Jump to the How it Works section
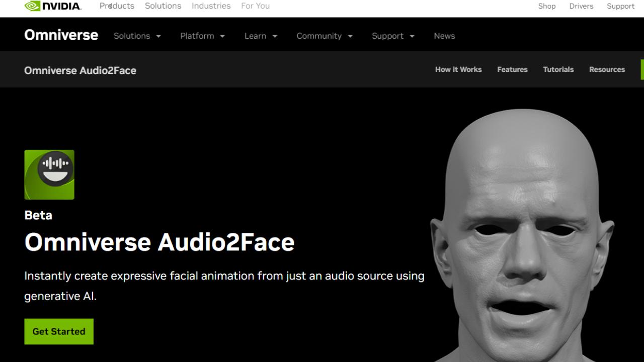The width and height of the screenshot is (644, 362). click(x=458, y=69)
